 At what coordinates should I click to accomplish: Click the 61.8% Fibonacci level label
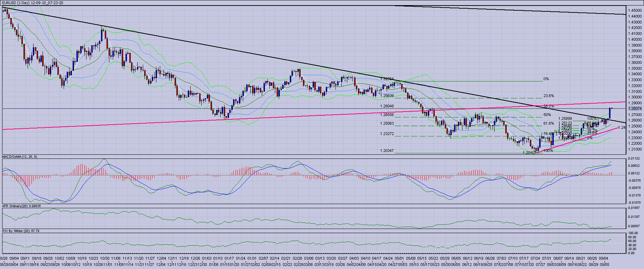point(549,123)
